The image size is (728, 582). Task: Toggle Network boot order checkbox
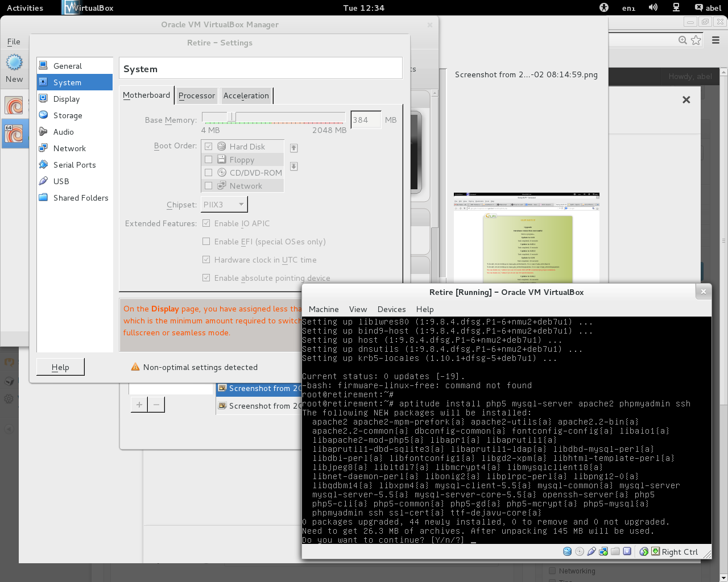208,186
